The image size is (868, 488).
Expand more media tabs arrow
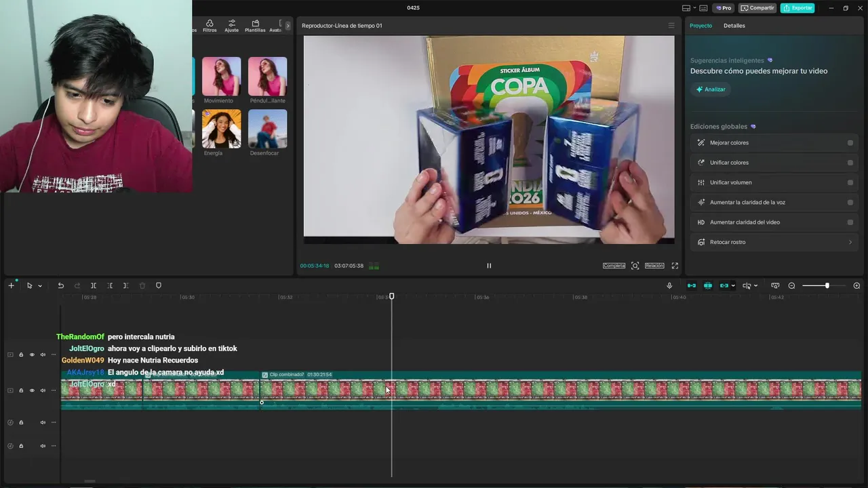(288, 26)
